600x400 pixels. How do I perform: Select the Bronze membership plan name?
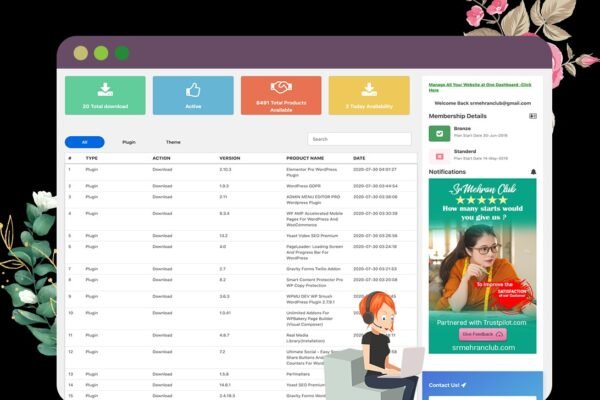click(x=462, y=129)
